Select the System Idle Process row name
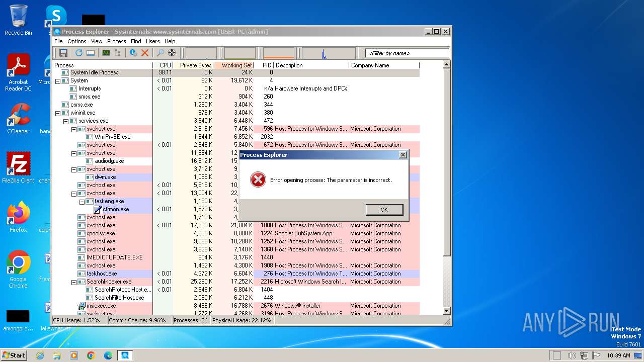 point(94,72)
